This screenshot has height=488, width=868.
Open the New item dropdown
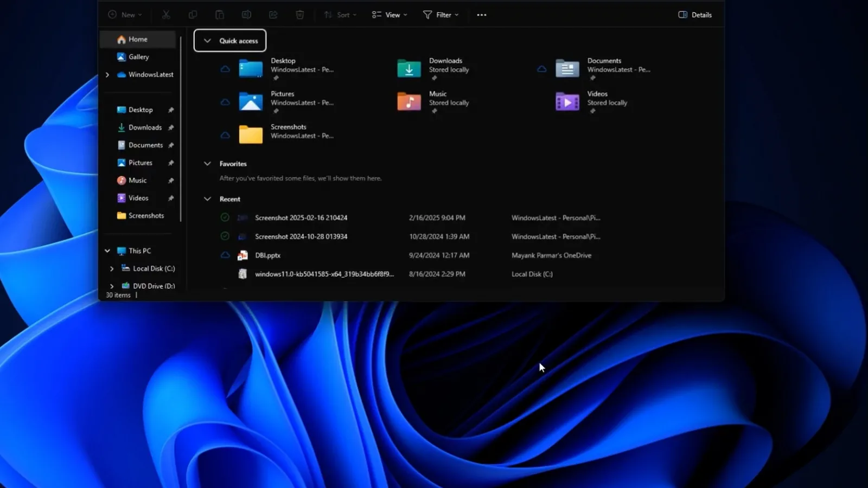125,15
